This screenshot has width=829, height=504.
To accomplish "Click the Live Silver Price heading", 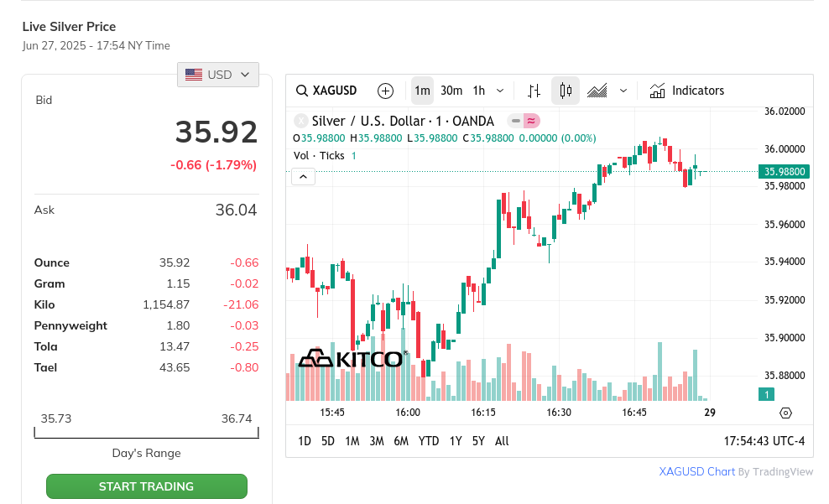I will [x=70, y=27].
